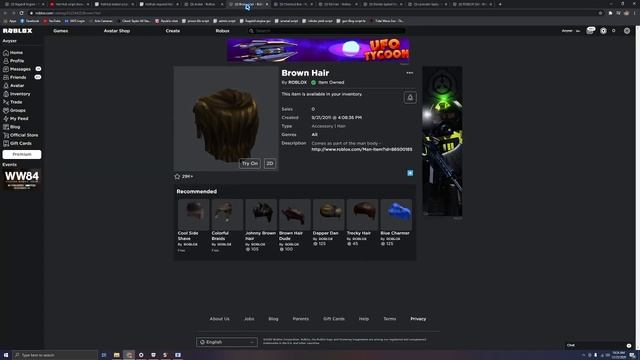Image resolution: width=640 pixels, height=360 pixels.
Task: Open the Help footer link
Action: (x=364, y=319)
